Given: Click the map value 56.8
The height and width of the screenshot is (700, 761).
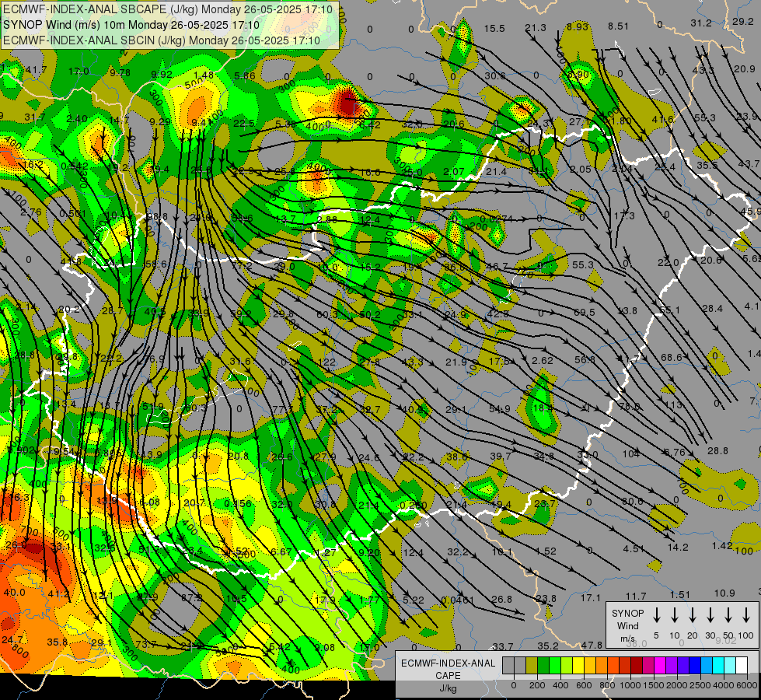Looking at the screenshot, I should [585, 359].
